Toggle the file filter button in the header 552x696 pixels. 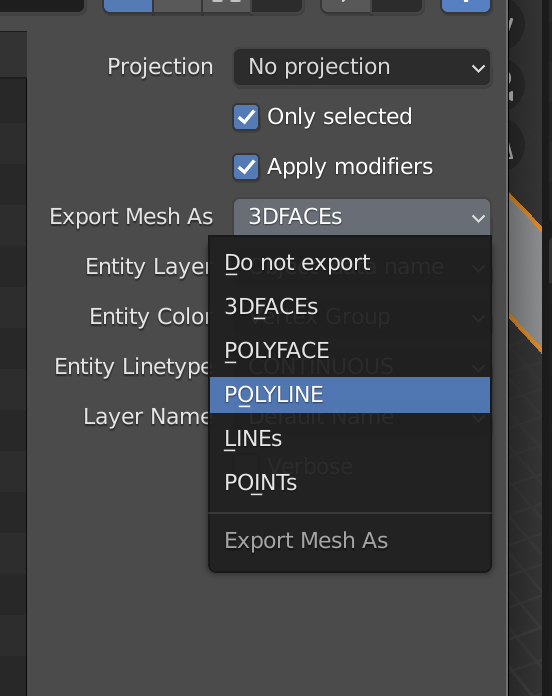[346, 5]
